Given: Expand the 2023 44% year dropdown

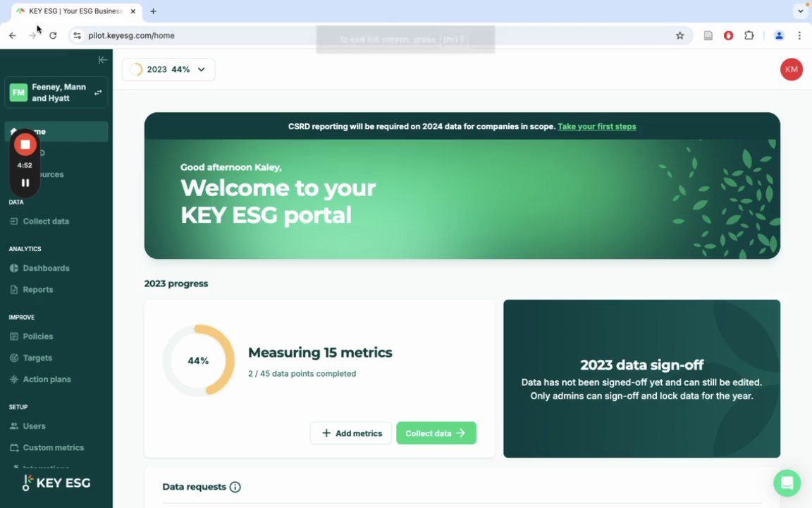Looking at the screenshot, I should click(x=168, y=69).
